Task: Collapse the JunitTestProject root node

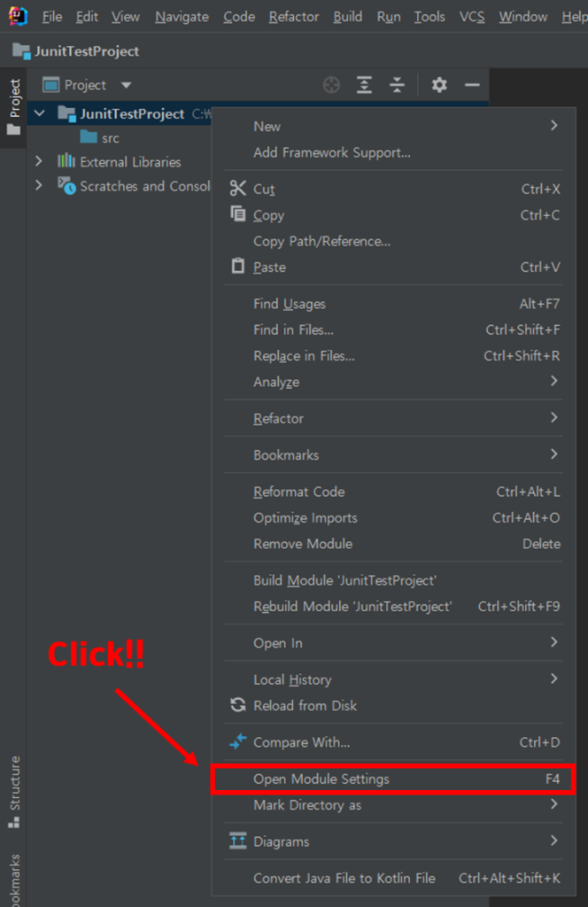Action: coord(38,113)
